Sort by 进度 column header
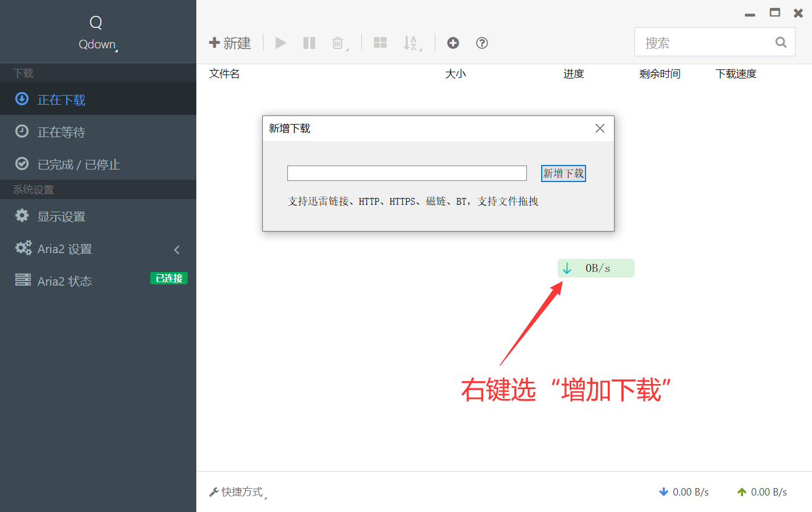Image resolution: width=812 pixels, height=512 pixels. [574, 74]
